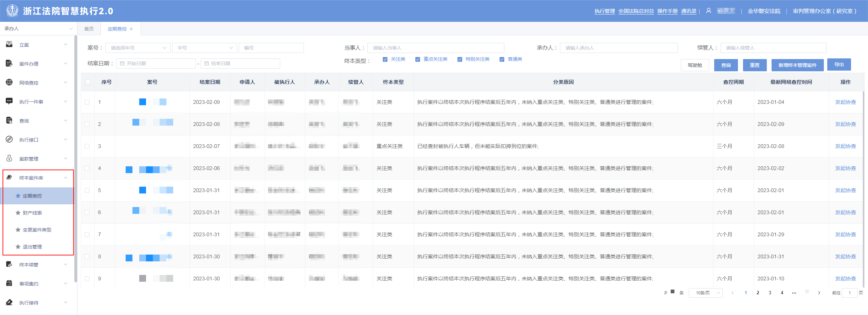Toggle the 普通类 checkbox
This screenshot has width=868, height=315.
point(502,59)
